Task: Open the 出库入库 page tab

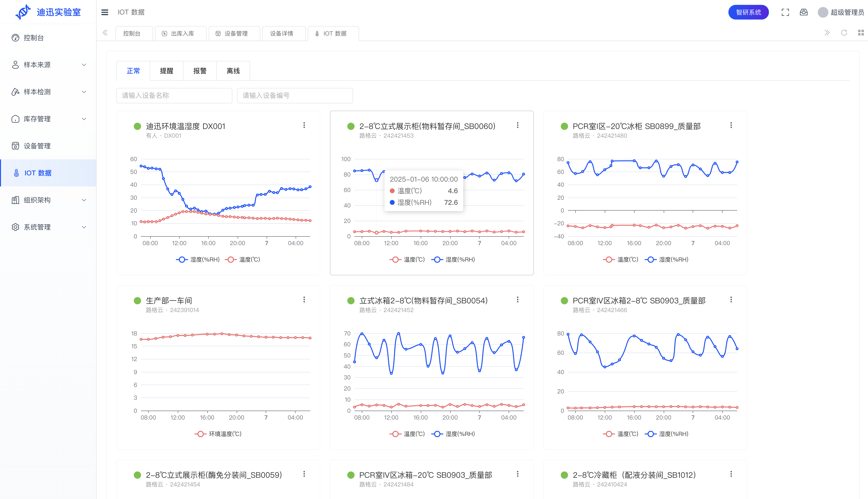Action: [181, 34]
